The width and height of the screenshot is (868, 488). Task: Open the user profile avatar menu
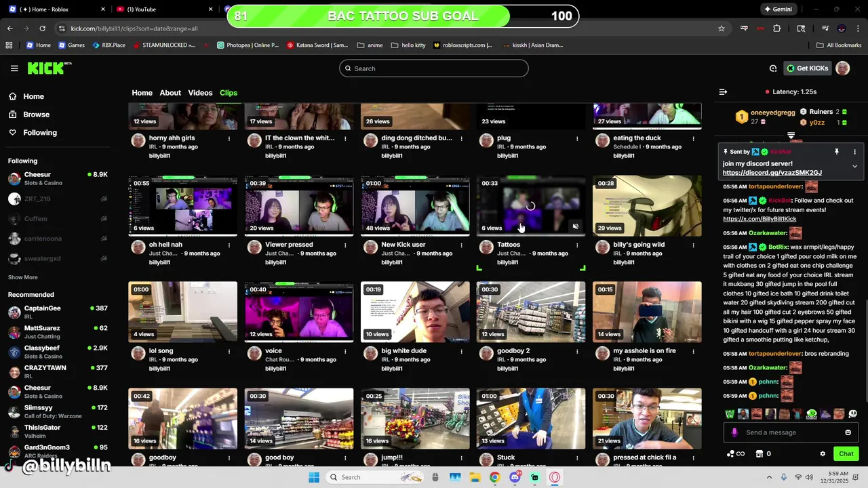[843, 68]
